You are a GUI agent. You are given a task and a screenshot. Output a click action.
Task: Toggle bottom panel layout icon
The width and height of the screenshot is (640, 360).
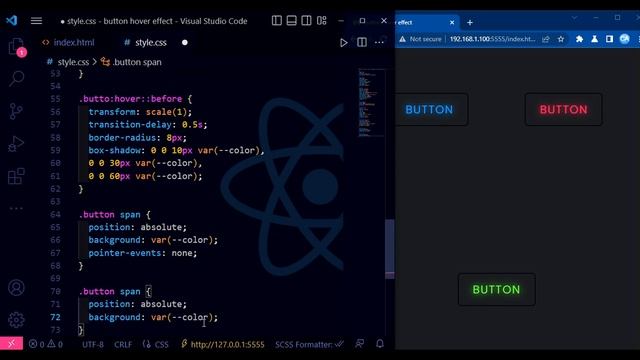pyautogui.click(x=291, y=20)
